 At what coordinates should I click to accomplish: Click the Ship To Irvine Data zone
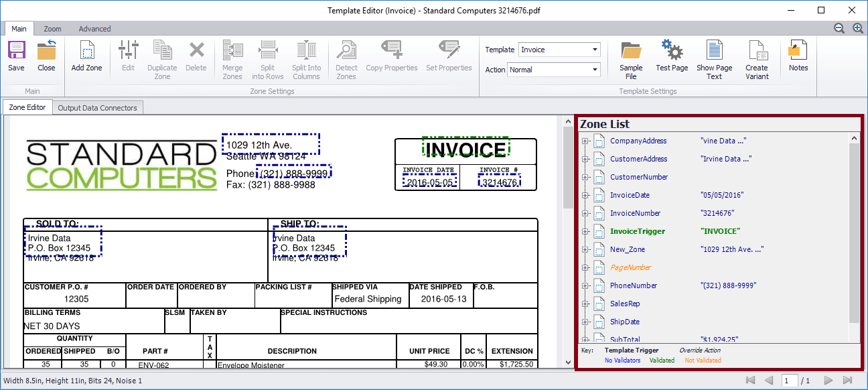[x=309, y=241]
